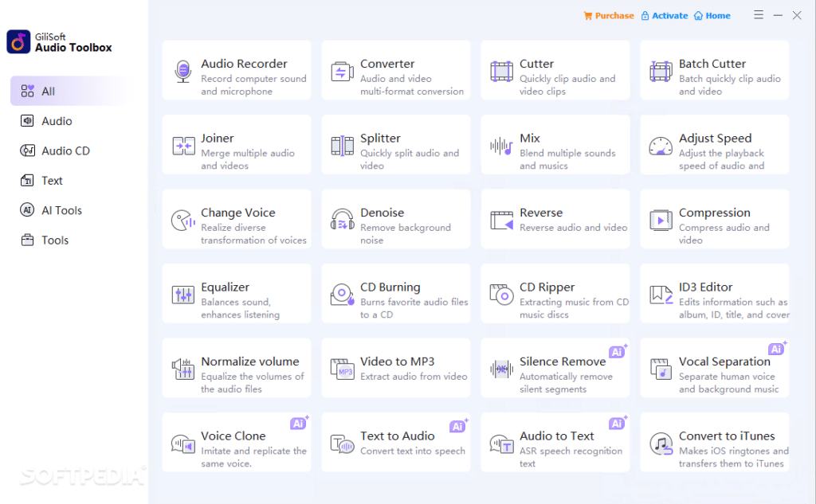This screenshot has width=816, height=504.
Task: Open the Convert to iTunes icon
Action: tap(661, 443)
